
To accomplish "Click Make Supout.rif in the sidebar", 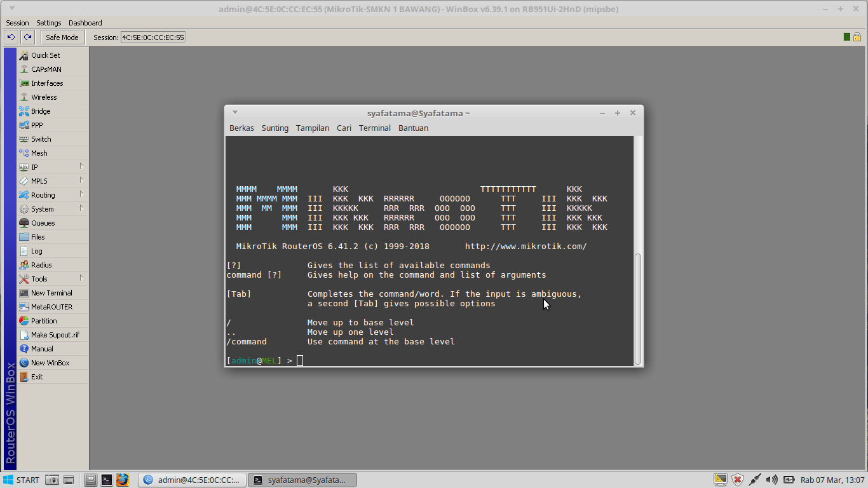I will point(53,335).
